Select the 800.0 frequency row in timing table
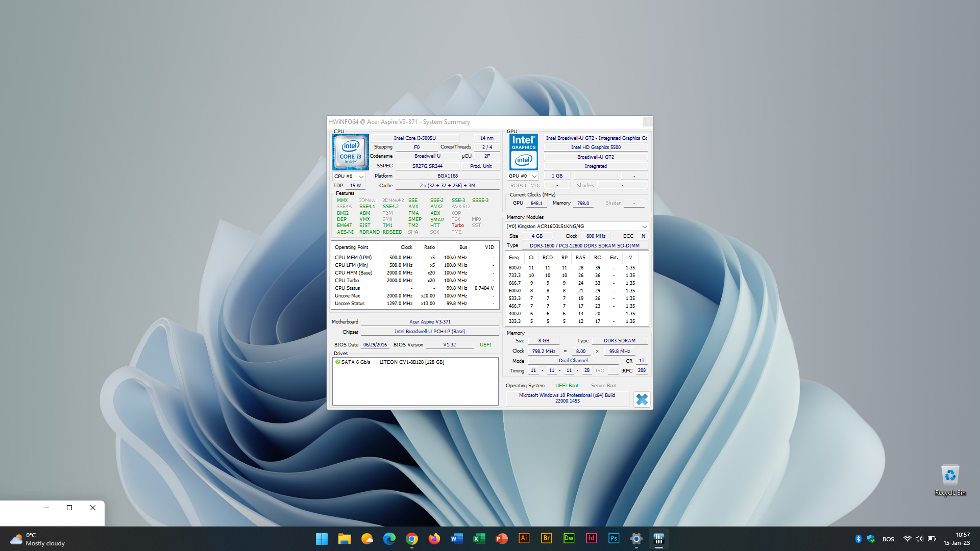 [x=577, y=268]
